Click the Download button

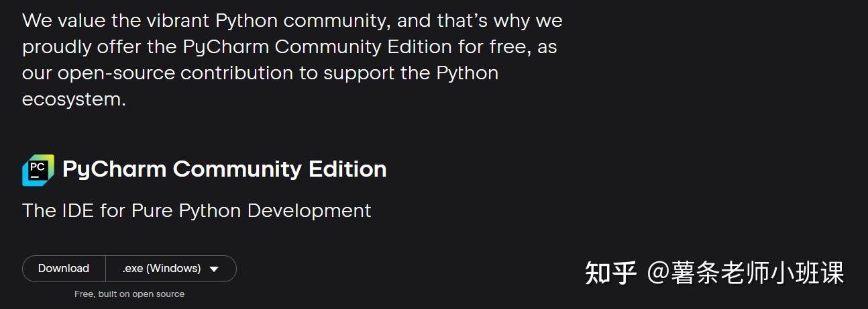point(64,269)
